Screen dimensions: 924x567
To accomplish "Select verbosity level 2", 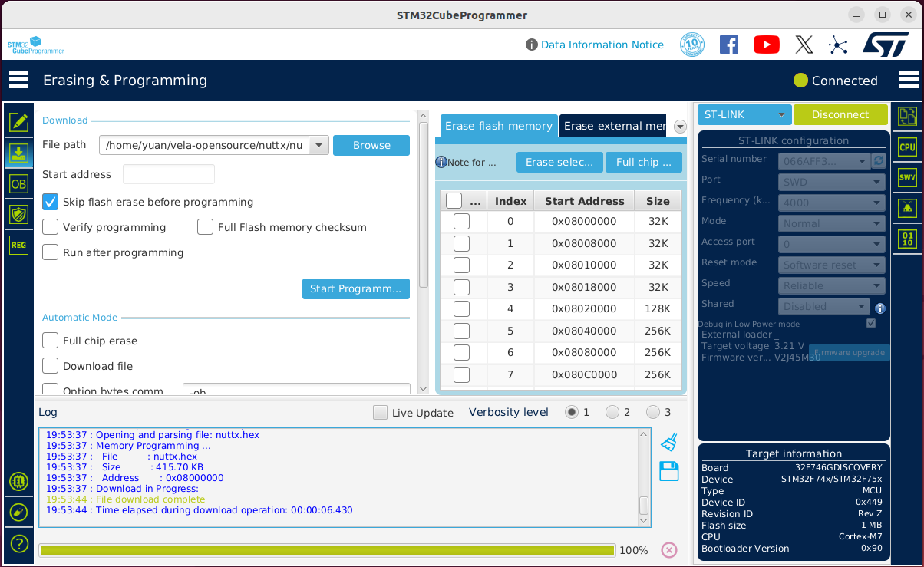I will (612, 412).
